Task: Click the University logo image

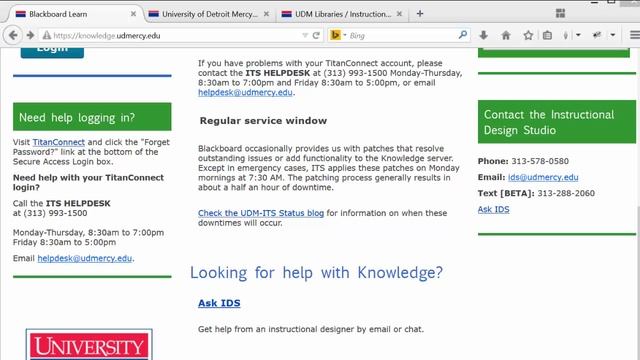Action: [x=89, y=344]
